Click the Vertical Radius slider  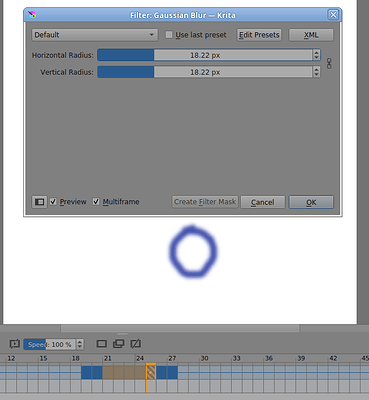(205, 72)
